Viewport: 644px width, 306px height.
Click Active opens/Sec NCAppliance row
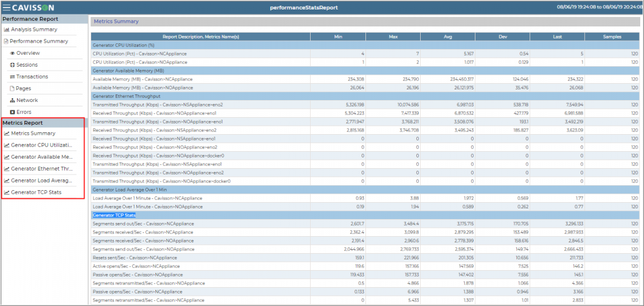click(x=365, y=266)
